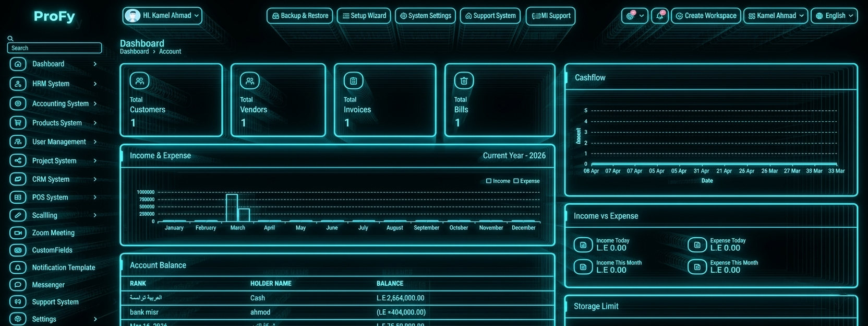Open the CustomFields menu item
This screenshot has width=868, height=326.
coord(52,250)
